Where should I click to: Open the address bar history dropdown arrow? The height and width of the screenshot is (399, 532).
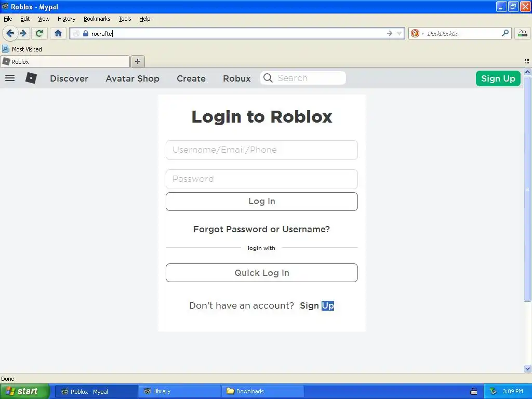click(x=400, y=33)
